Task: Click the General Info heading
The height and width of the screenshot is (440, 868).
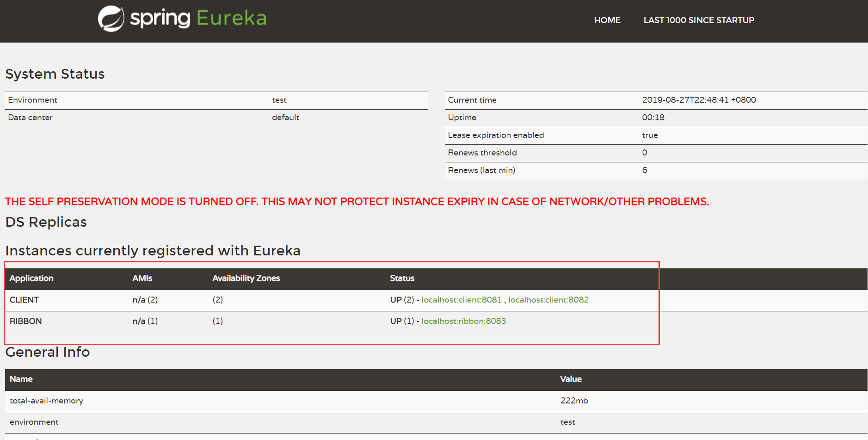Action: tap(47, 352)
